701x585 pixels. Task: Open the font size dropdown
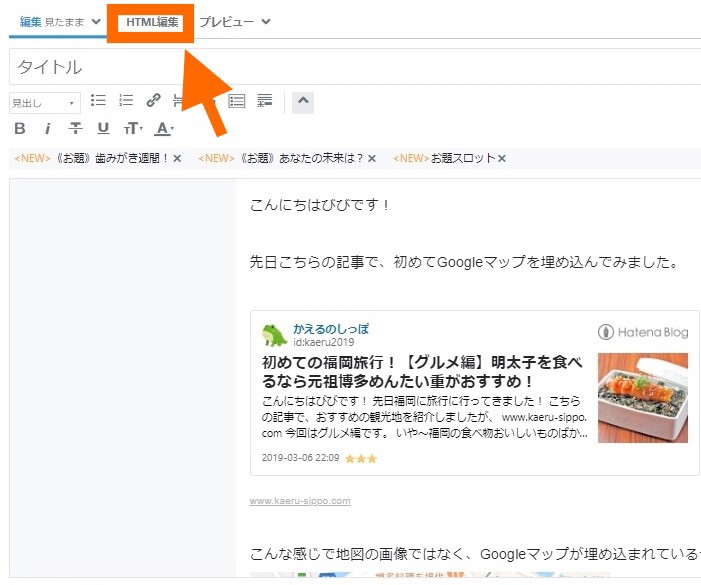[x=133, y=129]
